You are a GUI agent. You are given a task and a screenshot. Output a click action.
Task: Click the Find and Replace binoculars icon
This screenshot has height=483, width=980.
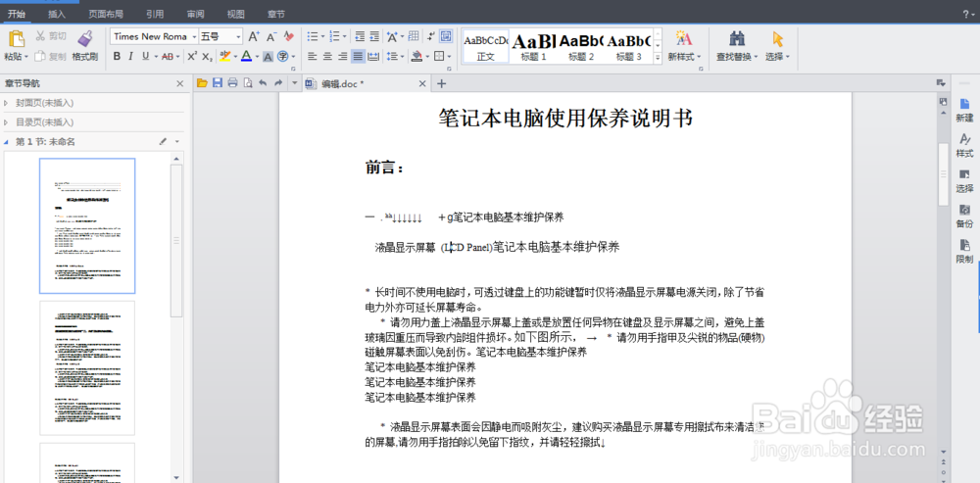pyautogui.click(x=738, y=38)
